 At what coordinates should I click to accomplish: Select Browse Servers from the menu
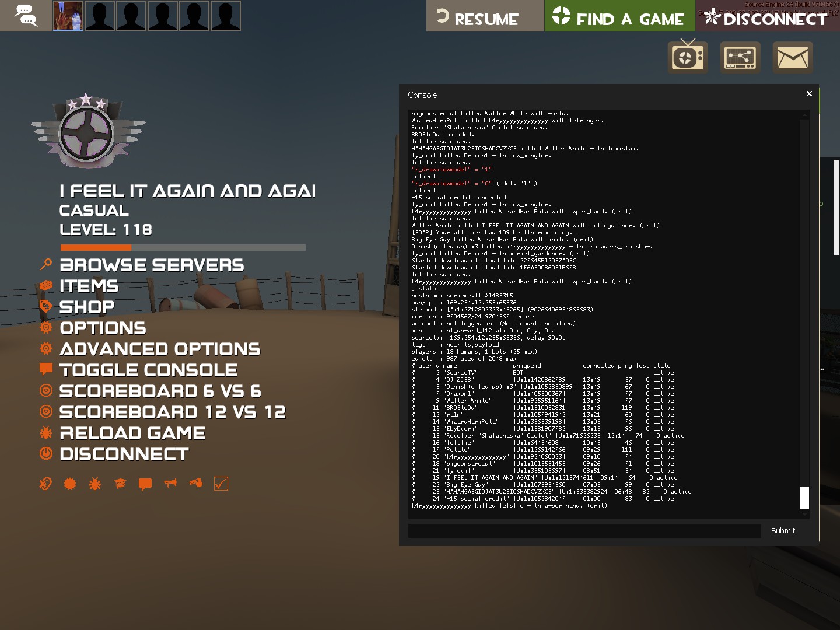click(152, 265)
